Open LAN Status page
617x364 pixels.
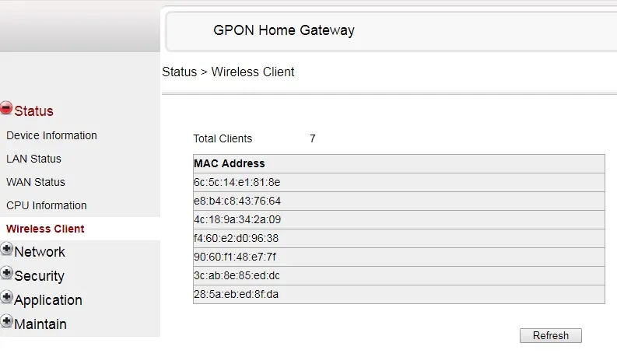tap(33, 159)
